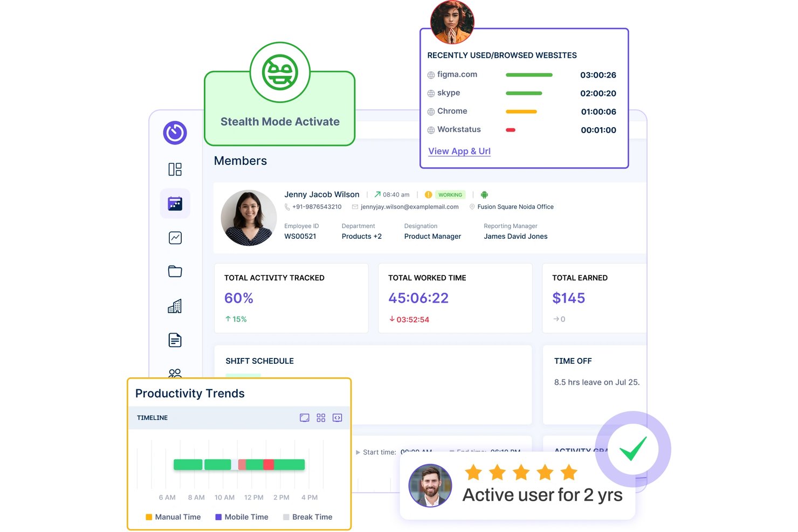Open the dashboard layout icon in sidebar
Image resolution: width=798 pixels, height=532 pixels.
(x=175, y=169)
